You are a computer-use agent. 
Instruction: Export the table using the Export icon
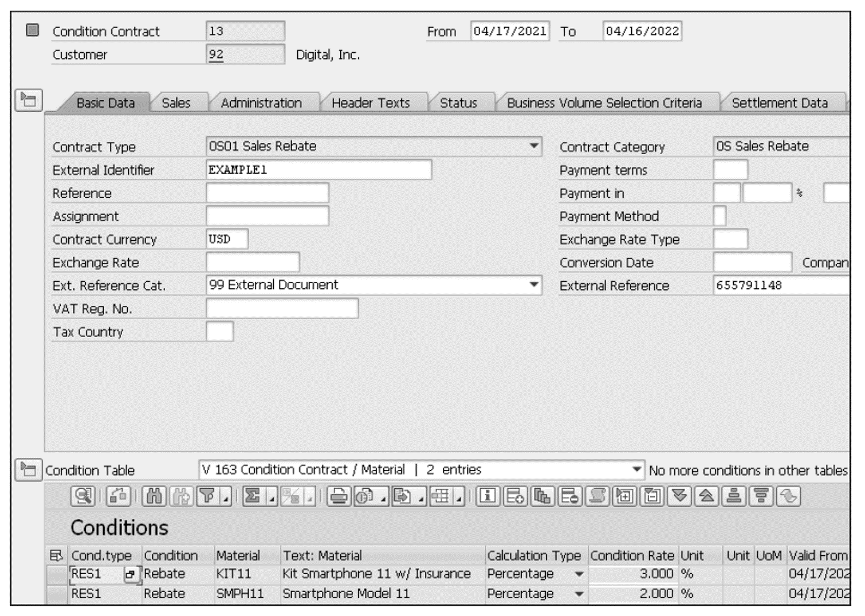pyautogui.click(x=401, y=497)
